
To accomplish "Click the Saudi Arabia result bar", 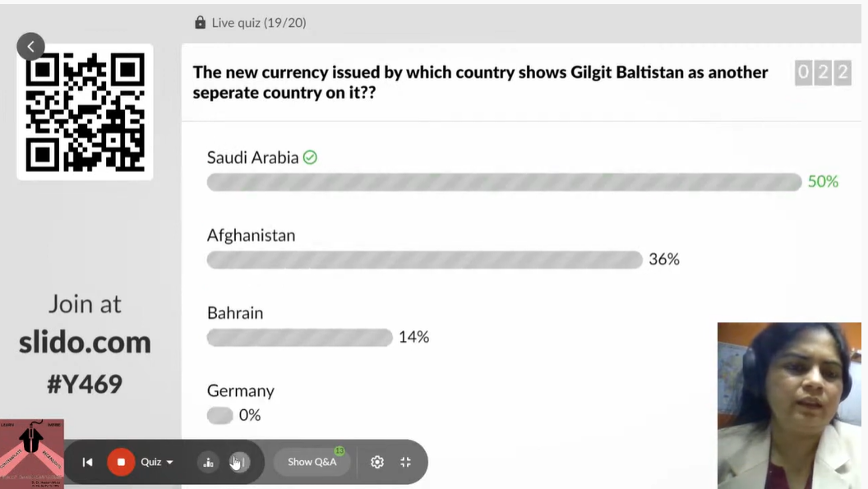I will (504, 182).
